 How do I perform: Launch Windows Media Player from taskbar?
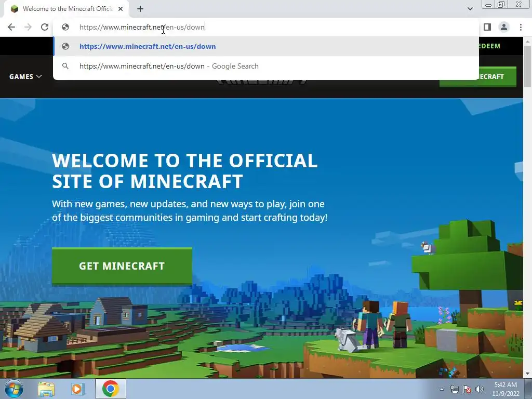(x=77, y=389)
